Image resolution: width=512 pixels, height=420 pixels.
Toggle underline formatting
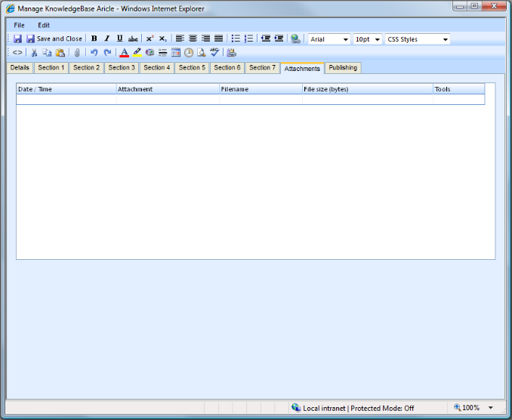point(119,39)
